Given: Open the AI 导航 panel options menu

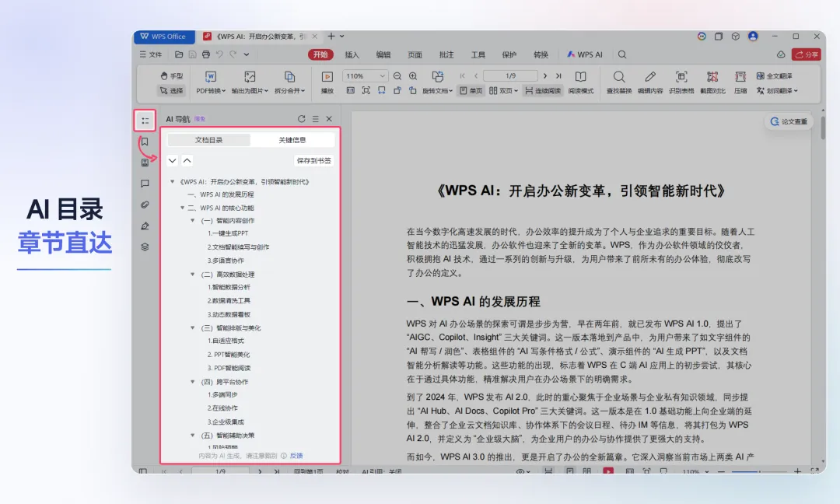Looking at the screenshot, I should [x=316, y=119].
